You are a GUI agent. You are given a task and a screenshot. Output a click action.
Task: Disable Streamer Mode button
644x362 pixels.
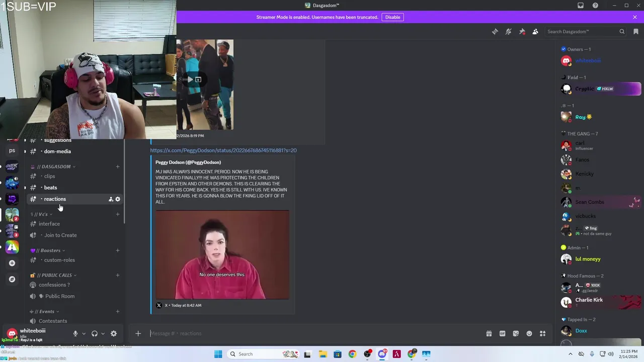(392, 17)
